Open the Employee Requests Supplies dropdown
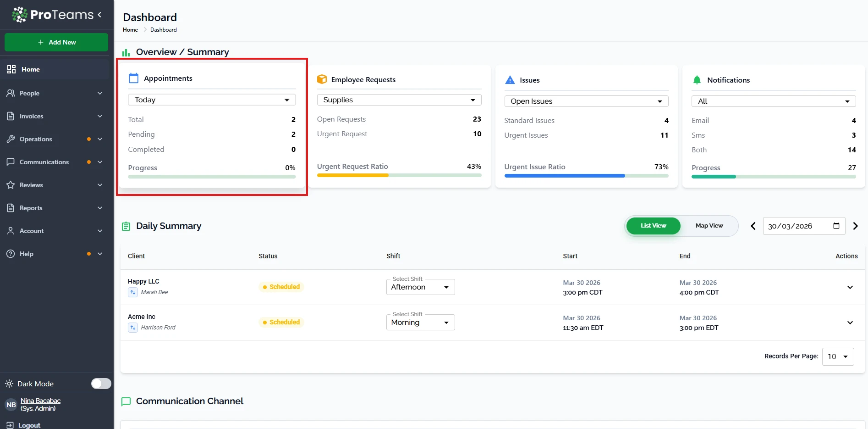The height and width of the screenshot is (429, 868). click(399, 100)
